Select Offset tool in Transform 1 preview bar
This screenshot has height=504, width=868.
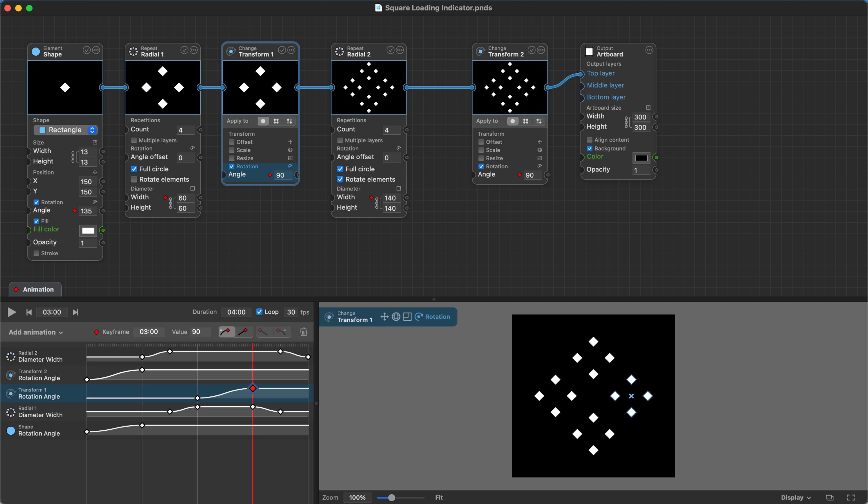[x=384, y=316]
